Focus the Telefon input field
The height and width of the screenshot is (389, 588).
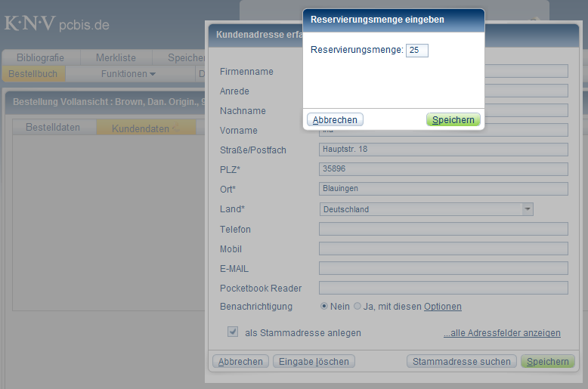443,229
